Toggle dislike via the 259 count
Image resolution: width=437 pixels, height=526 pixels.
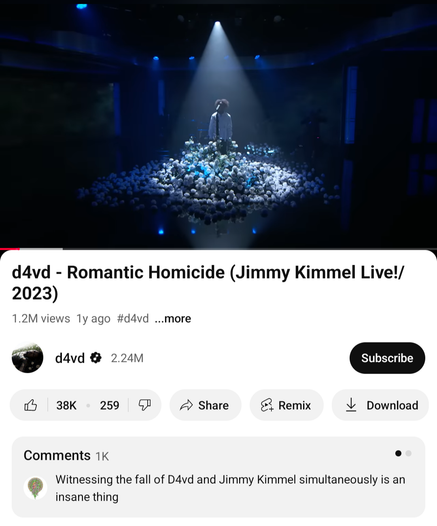[x=109, y=405]
